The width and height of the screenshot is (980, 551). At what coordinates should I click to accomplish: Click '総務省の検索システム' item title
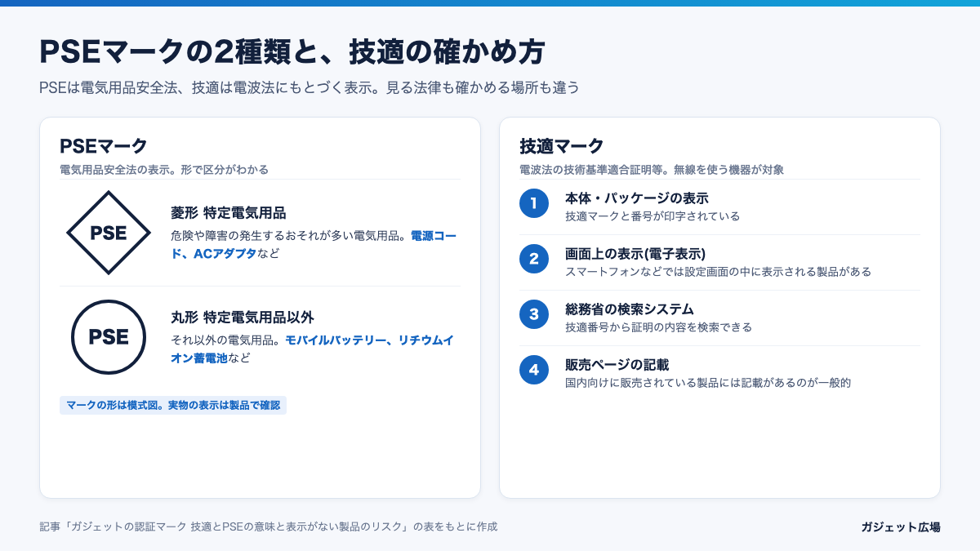pos(630,309)
